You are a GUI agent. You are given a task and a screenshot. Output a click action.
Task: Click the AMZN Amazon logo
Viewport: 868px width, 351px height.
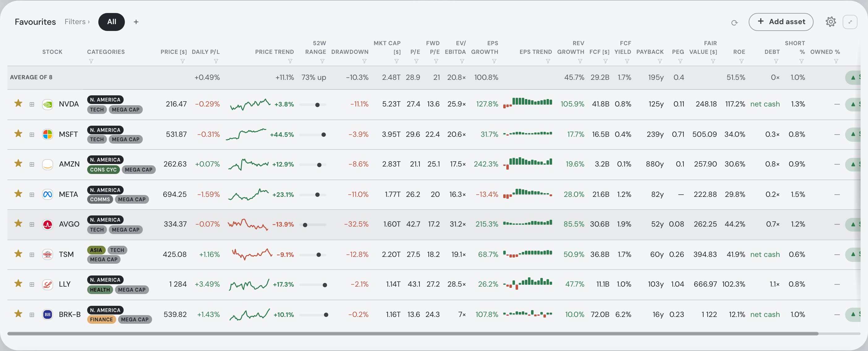point(48,164)
